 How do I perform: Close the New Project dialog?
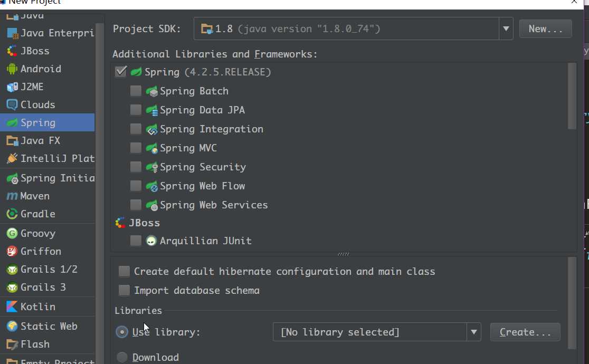574,2
